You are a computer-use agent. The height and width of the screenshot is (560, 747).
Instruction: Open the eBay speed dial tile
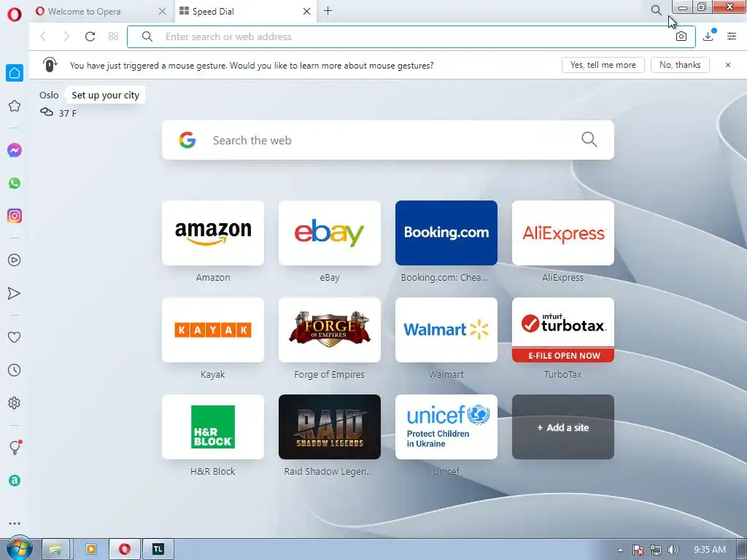tap(330, 233)
